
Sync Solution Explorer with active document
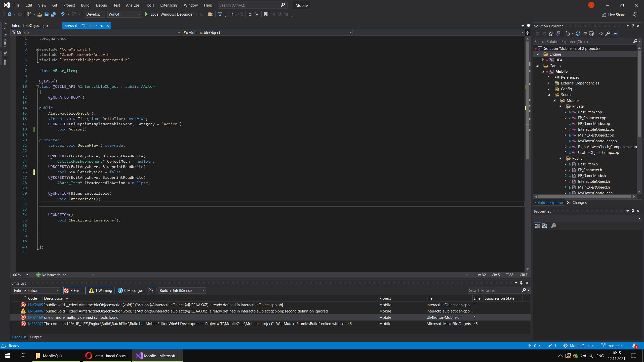[558, 33]
